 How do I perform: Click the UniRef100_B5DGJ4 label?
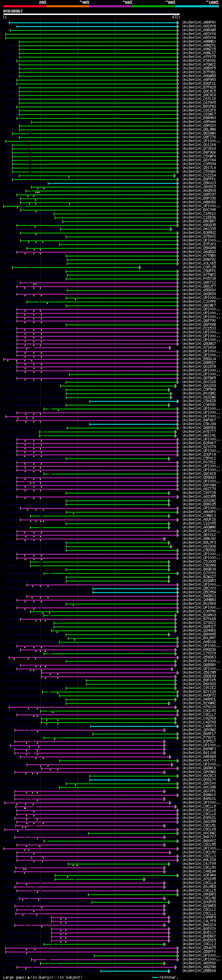coord(199,359)
